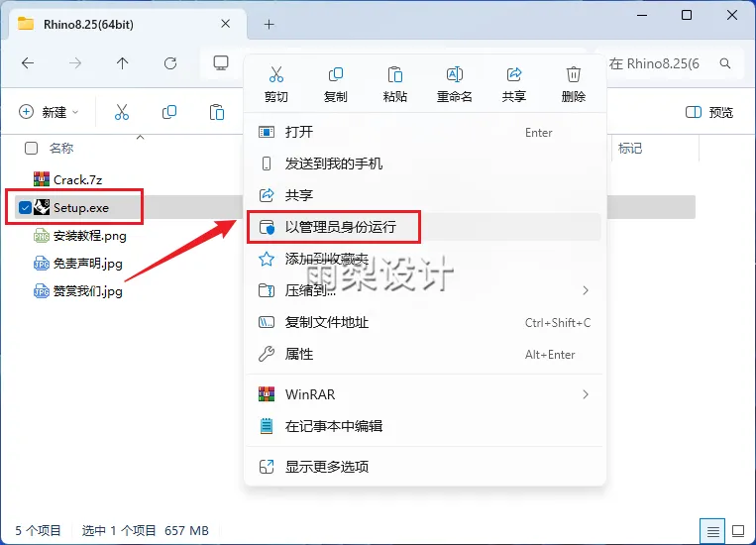Click the Delete trash icon in context menu
Viewport: 756px width, 545px height.
[574, 74]
